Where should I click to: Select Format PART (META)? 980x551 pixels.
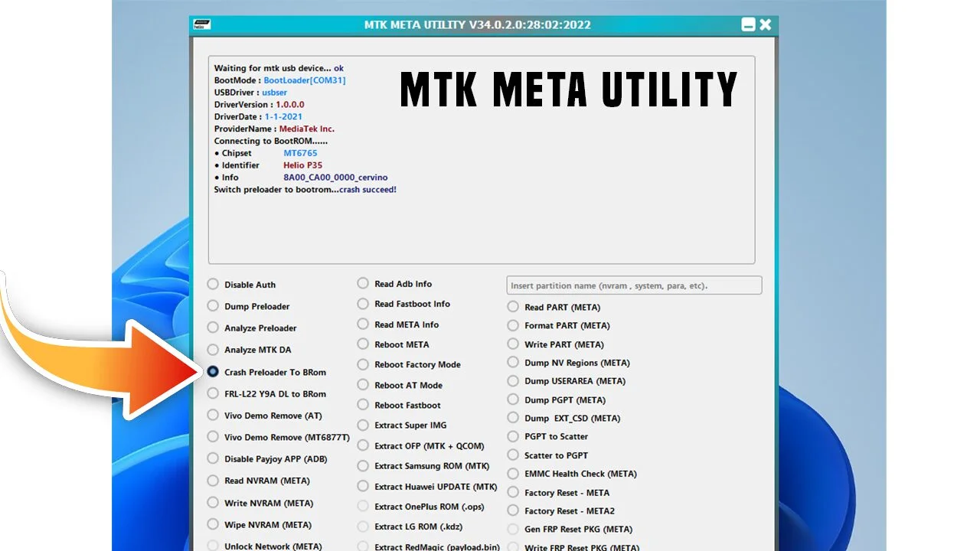pyautogui.click(x=512, y=325)
